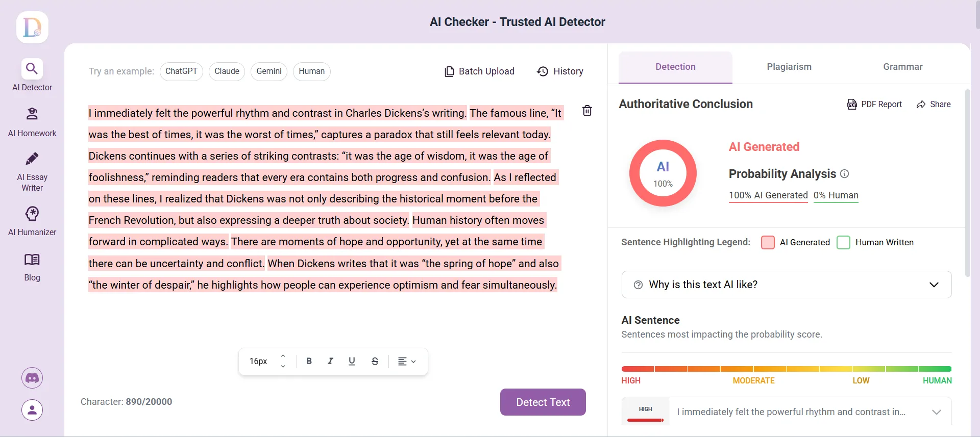The image size is (980, 437).
Task: Switch to the Plagiarism tab
Action: point(789,67)
